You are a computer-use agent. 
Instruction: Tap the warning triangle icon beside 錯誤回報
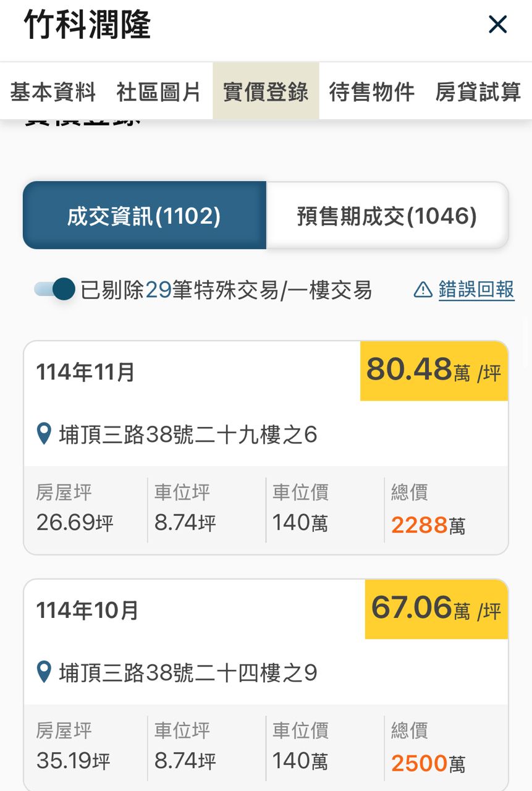click(423, 289)
